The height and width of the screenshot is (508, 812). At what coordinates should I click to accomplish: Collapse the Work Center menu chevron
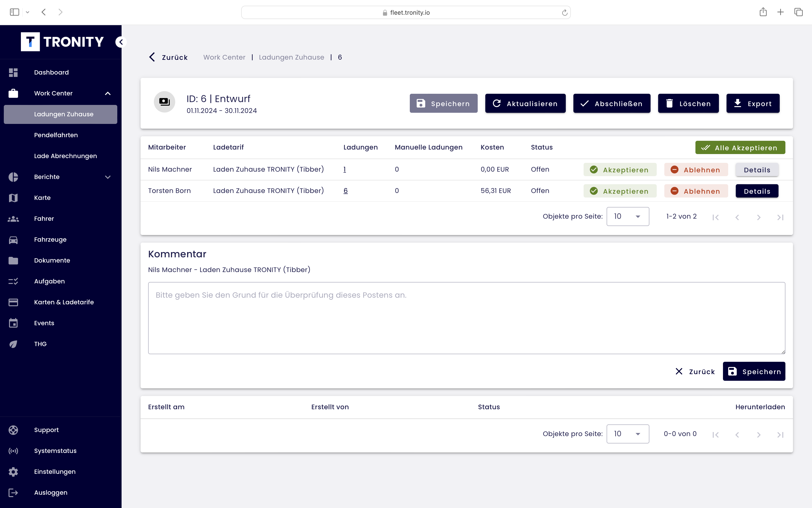coord(108,93)
